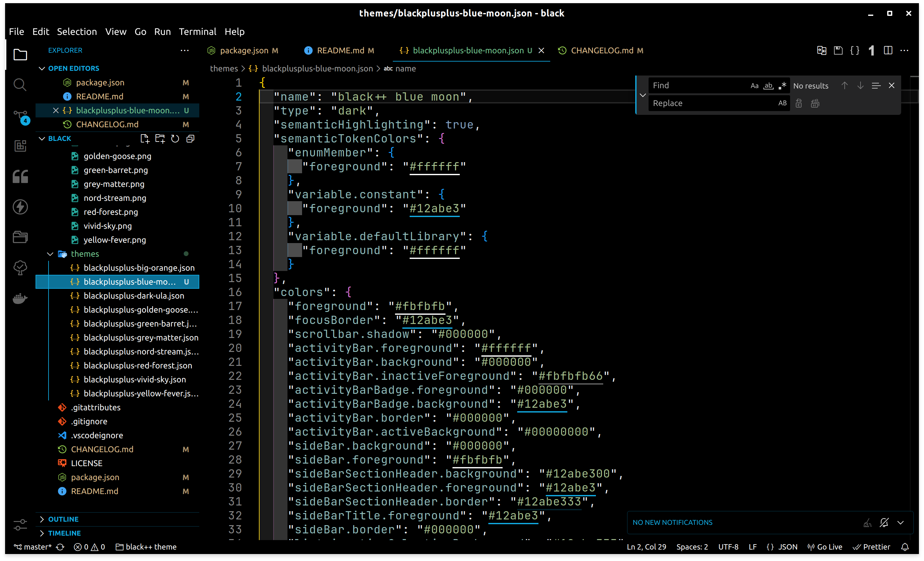Close the blackplusplus-blue-moon.json tab
Viewport: 924px width, 561px height.
coord(542,50)
